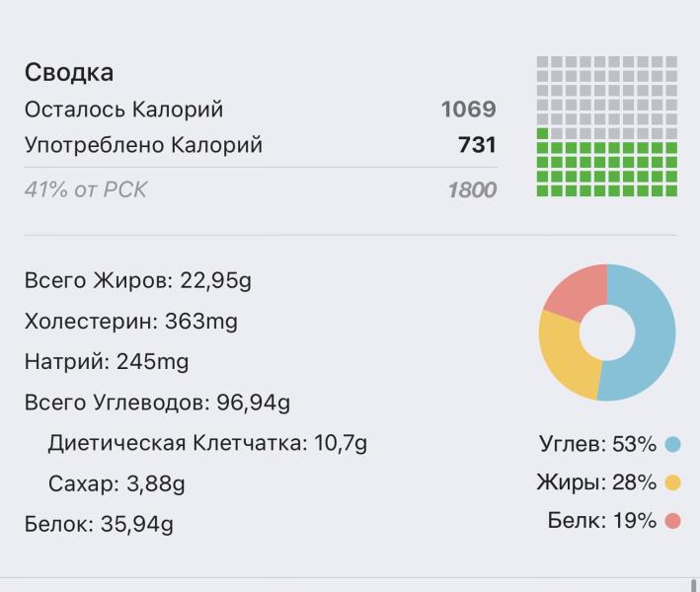Click the yellow Жиры legend dot
The width and height of the screenshot is (700, 592).
click(x=673, y=482)
